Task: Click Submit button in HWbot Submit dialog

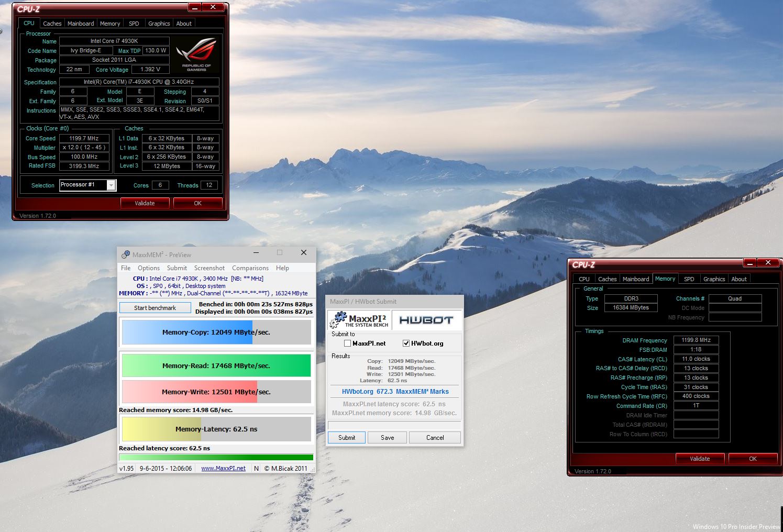Action: click(347, 438)
